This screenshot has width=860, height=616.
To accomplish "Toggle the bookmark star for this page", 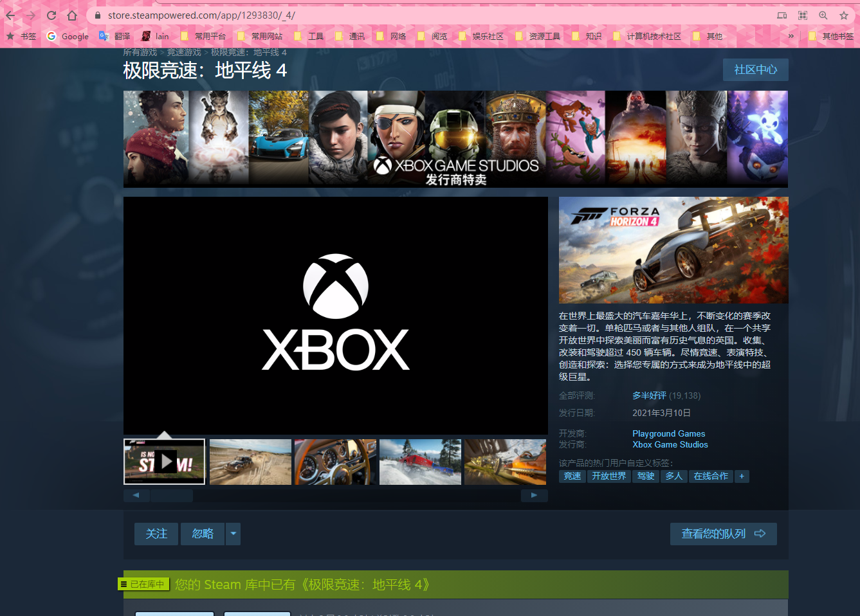I will pyautogui.click(x=845, y=15).
